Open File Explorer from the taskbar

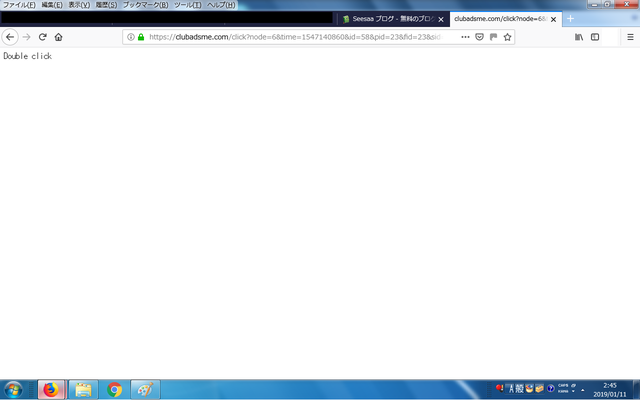click(x=83, y=390)
